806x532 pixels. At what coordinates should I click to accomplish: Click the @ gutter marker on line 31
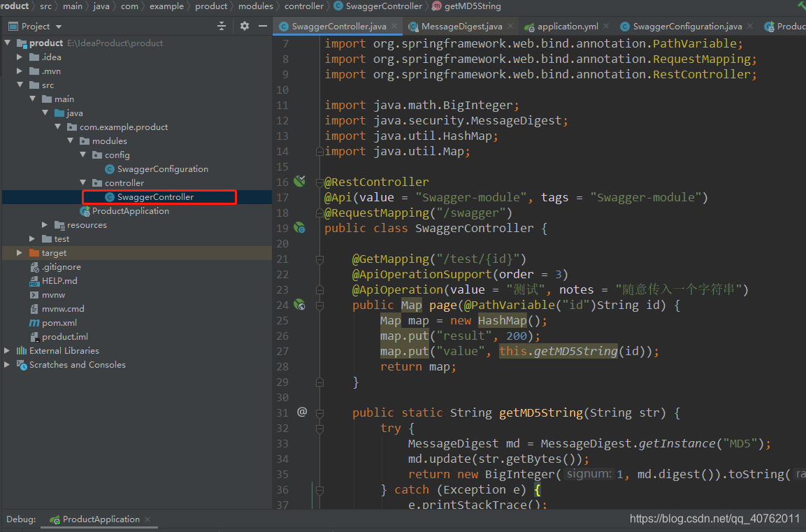coord(302,412)
